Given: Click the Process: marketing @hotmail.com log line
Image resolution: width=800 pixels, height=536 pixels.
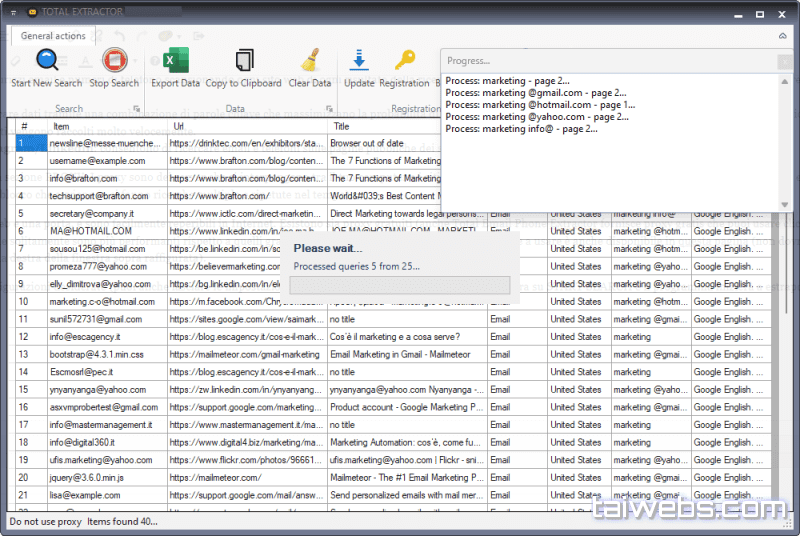Looking at the screenshot, I should (540, 105).
